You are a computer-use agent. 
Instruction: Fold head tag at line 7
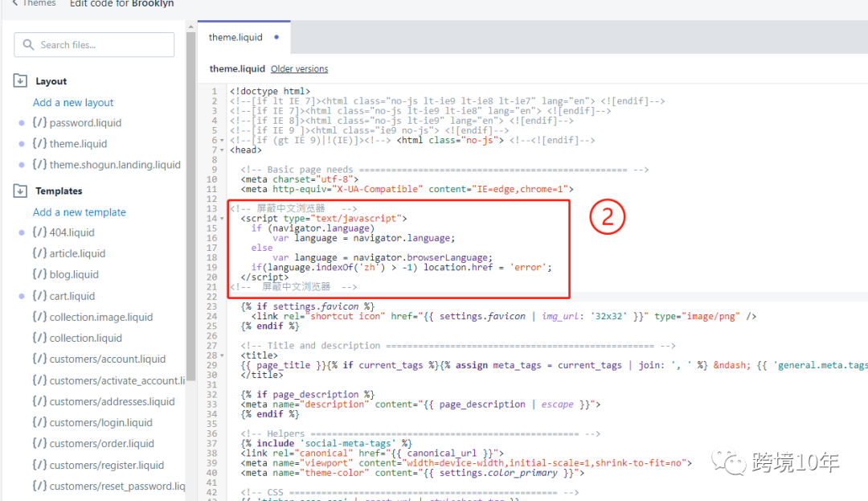click(x=223, y=150)
